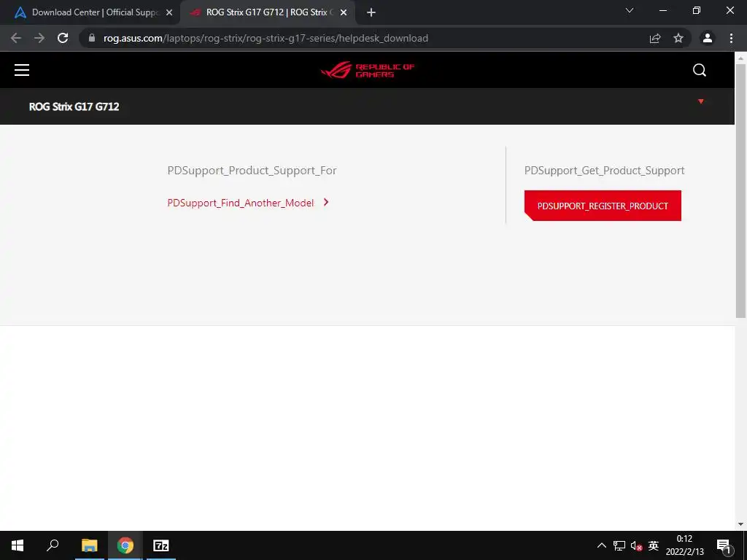
Task: Click the chevron next to Find Another Model
Action: [326, 203]
